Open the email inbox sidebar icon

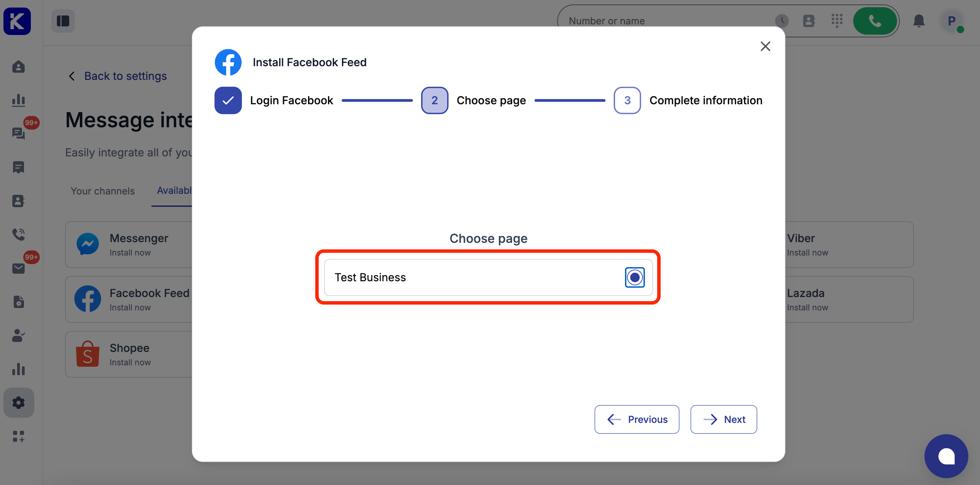tap(18, 268)
